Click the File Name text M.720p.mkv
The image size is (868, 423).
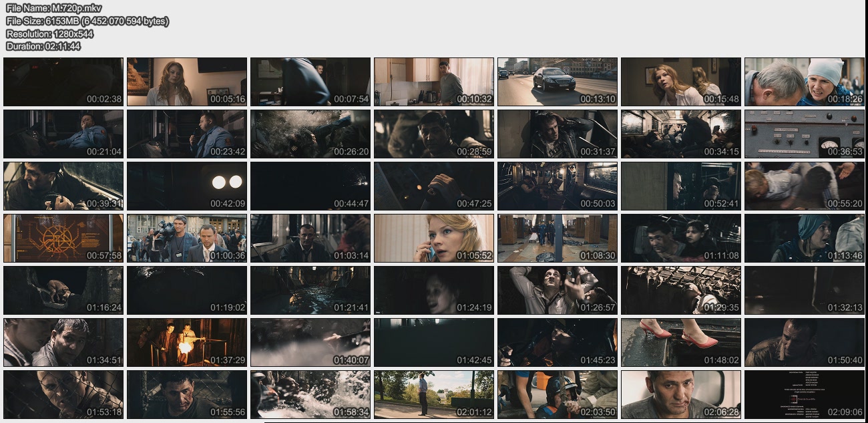[x=54, y=8]
